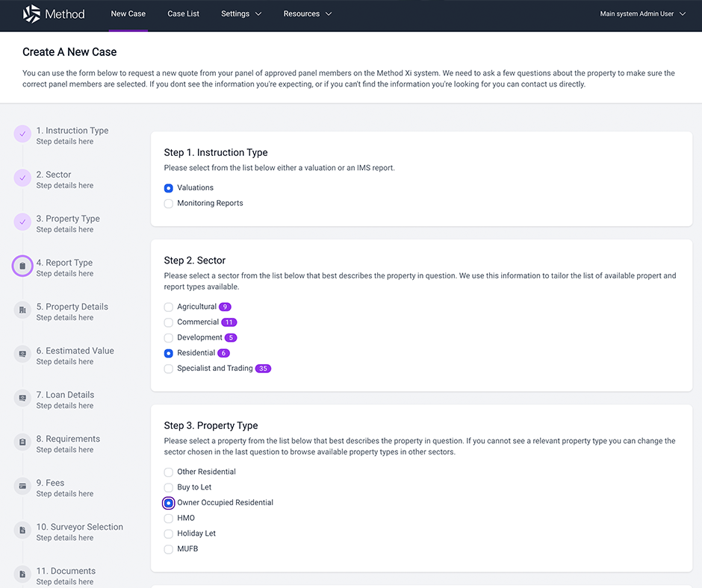
Task: Choose Other Residential property type
Action: point(168,472)
